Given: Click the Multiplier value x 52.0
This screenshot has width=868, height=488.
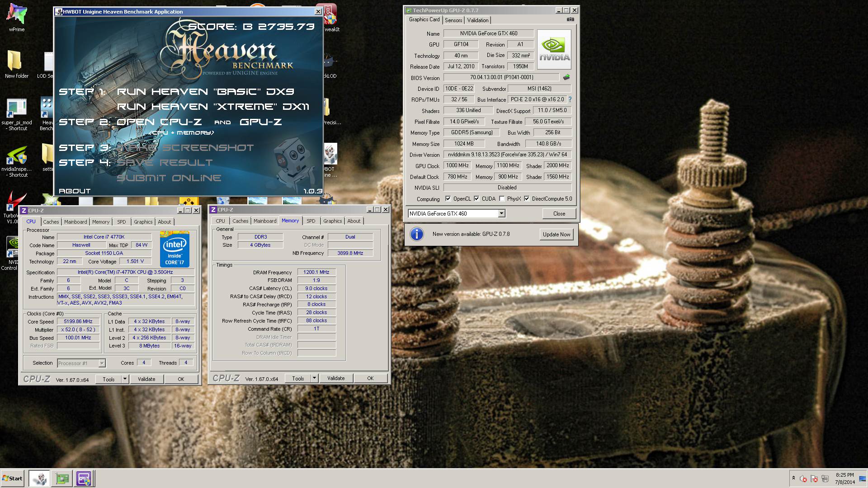Looking at the screenshot, I should (78, 329).
